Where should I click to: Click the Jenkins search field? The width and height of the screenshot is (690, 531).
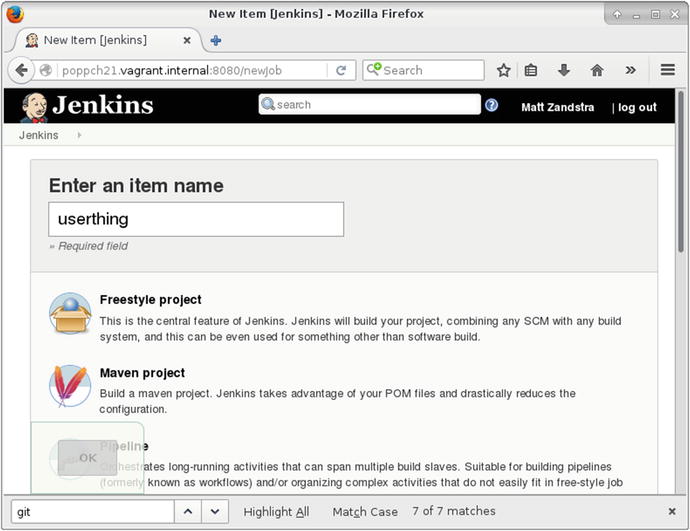tap(370, 105)
